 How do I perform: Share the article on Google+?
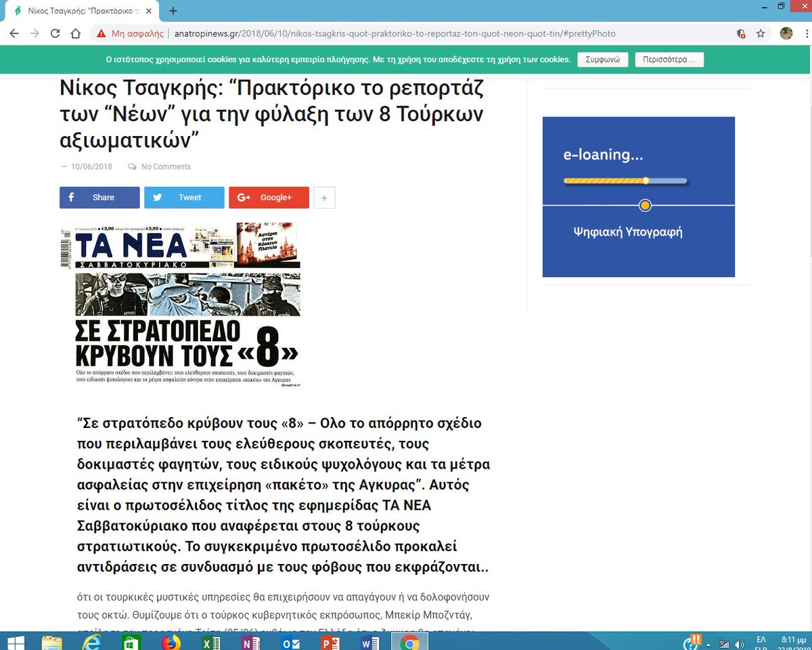coord(269,197)
